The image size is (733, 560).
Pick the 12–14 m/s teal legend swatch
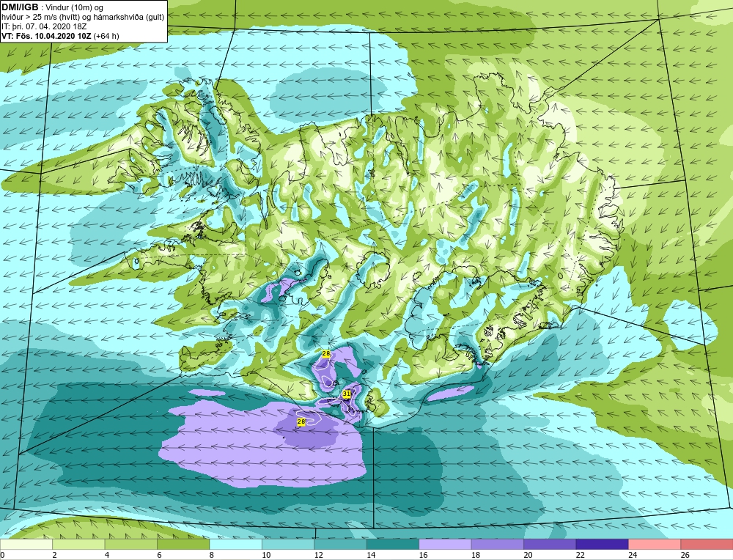click(x=340, y=544)
